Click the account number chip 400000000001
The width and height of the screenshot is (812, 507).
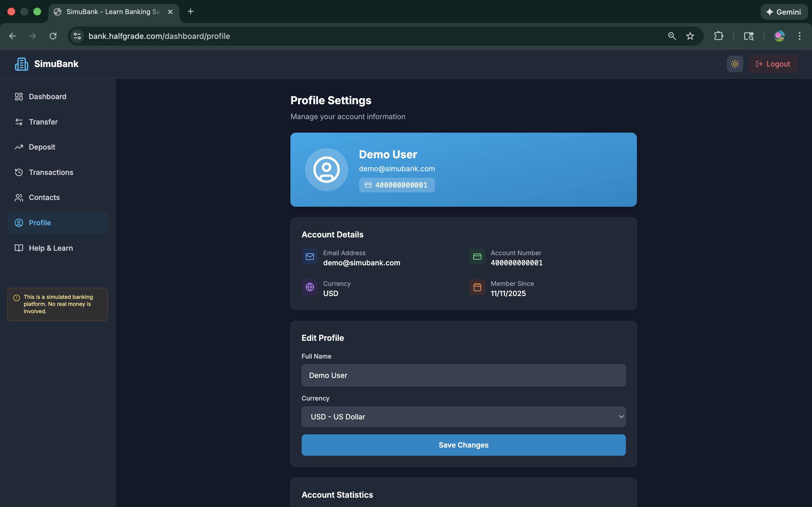pyautogui.click(x=397, y=185)
